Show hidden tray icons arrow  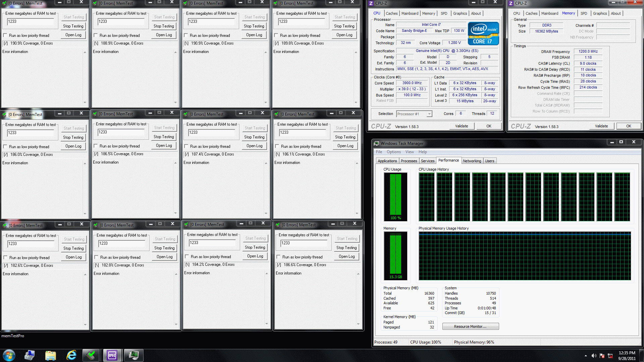click(586, 356)
